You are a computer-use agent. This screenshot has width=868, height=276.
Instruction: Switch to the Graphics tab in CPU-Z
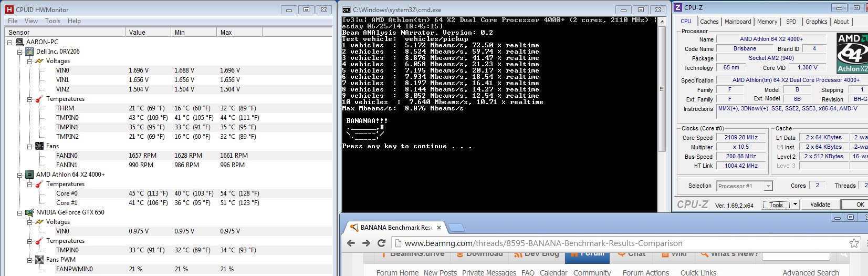(817, 22)
